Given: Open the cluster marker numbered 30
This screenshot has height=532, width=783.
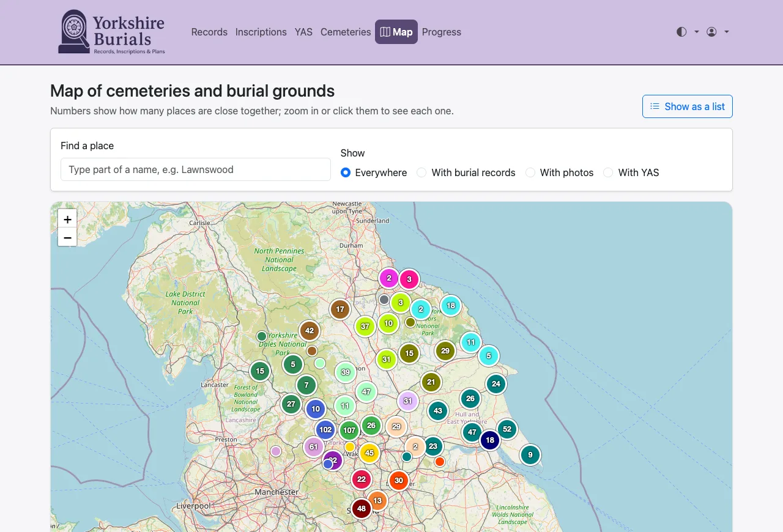Looking at the screenshot, I should pos(399,481).
